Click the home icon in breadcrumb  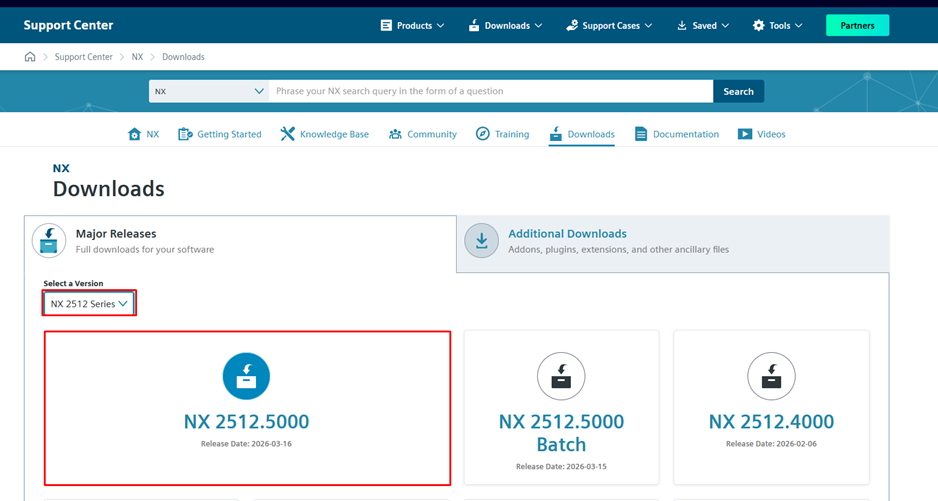coord(30,57)
